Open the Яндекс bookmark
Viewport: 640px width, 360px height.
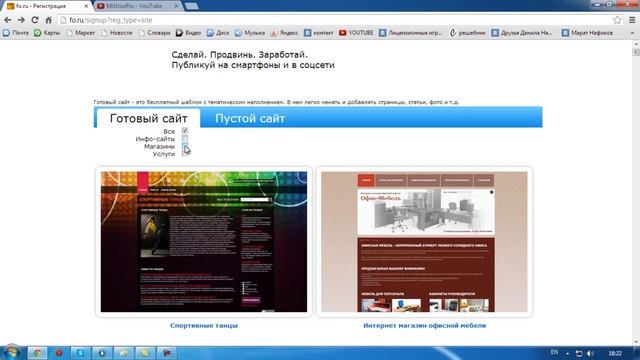click(x=284, y=33)
